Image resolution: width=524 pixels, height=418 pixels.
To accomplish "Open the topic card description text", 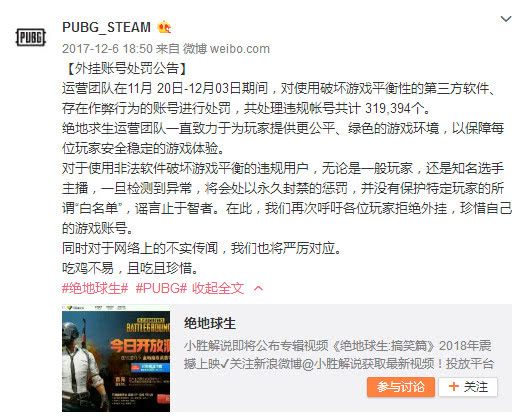I will (x=339, y=355).
